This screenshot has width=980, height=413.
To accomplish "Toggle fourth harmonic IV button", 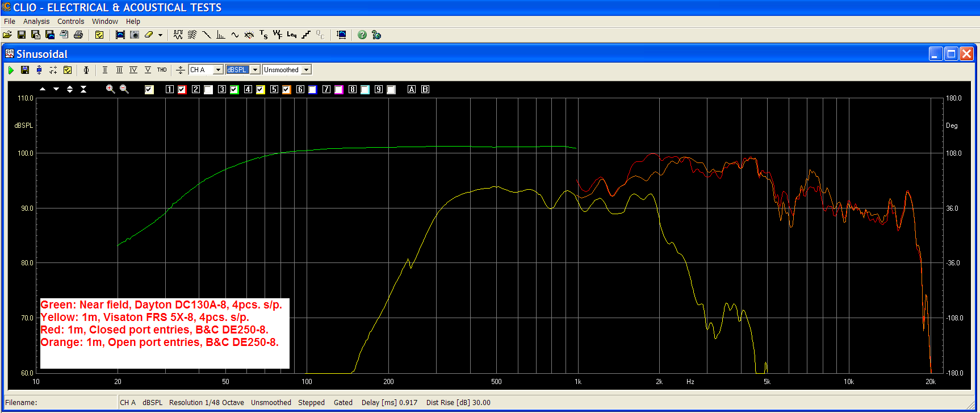I will click(133, 70).
